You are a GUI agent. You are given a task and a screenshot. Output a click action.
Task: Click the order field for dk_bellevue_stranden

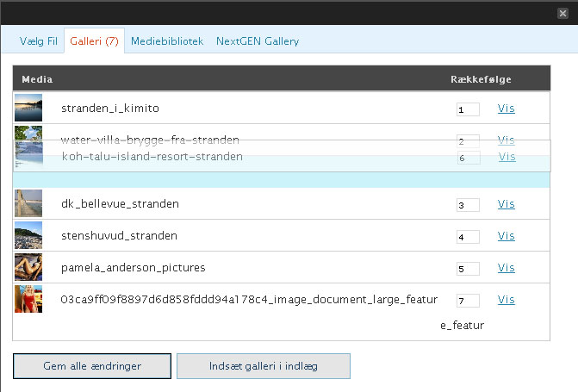pos(468,205)
